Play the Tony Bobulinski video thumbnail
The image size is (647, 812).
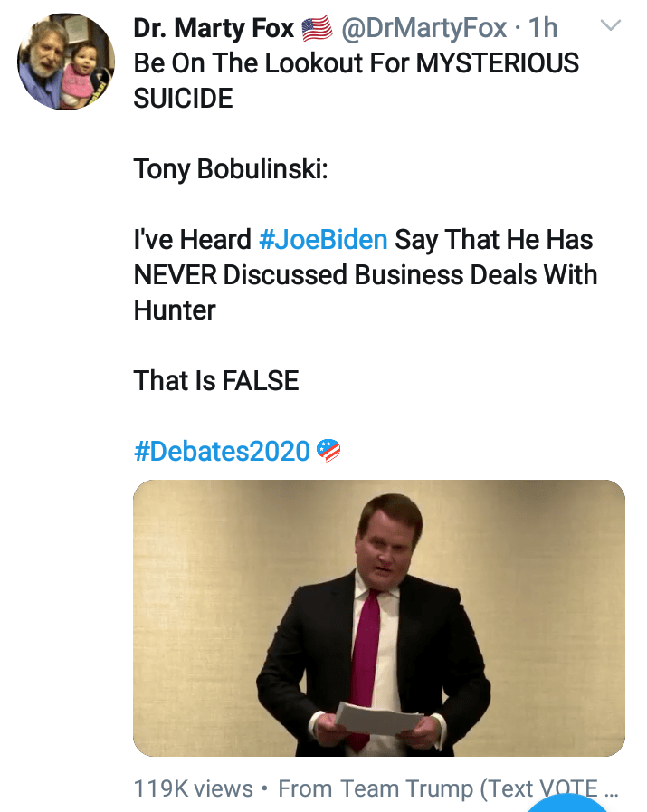pos(378,617)
